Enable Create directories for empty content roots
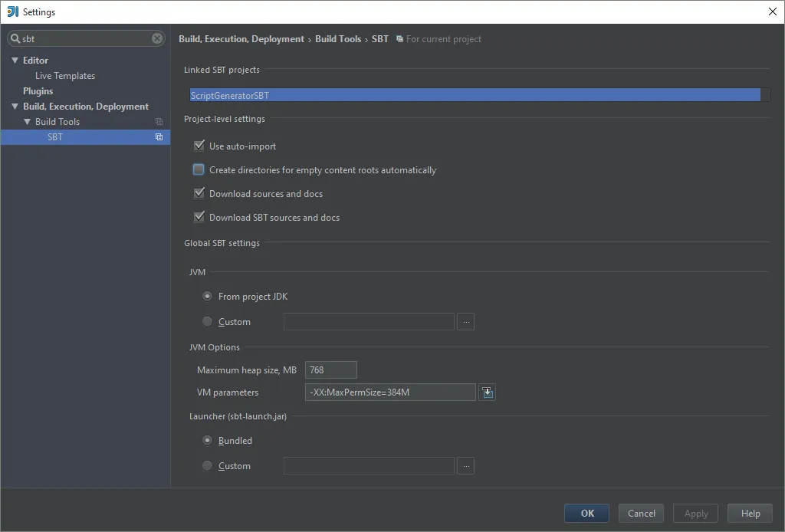The image size is (785, 532). point(199,169)
